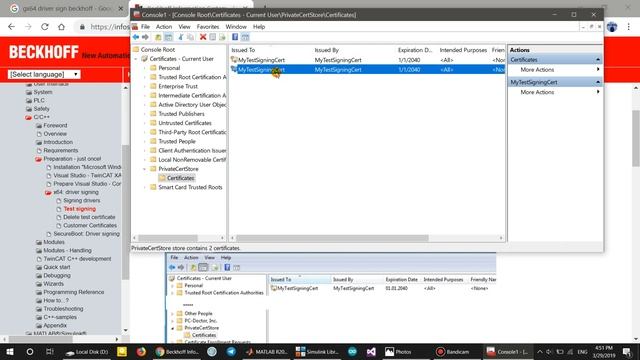Open File menu in Console1
The image size is (640, 360).
145,27
